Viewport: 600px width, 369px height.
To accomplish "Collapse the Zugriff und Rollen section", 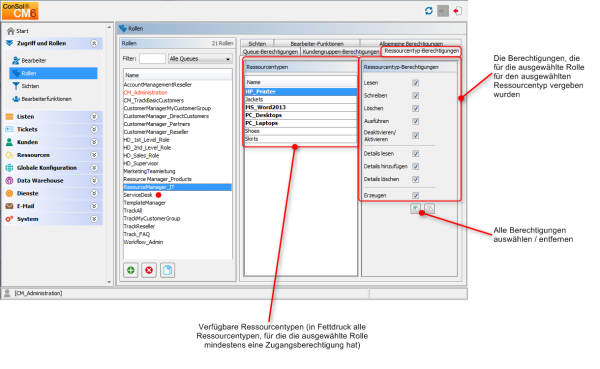I will [x=94, y=43].
